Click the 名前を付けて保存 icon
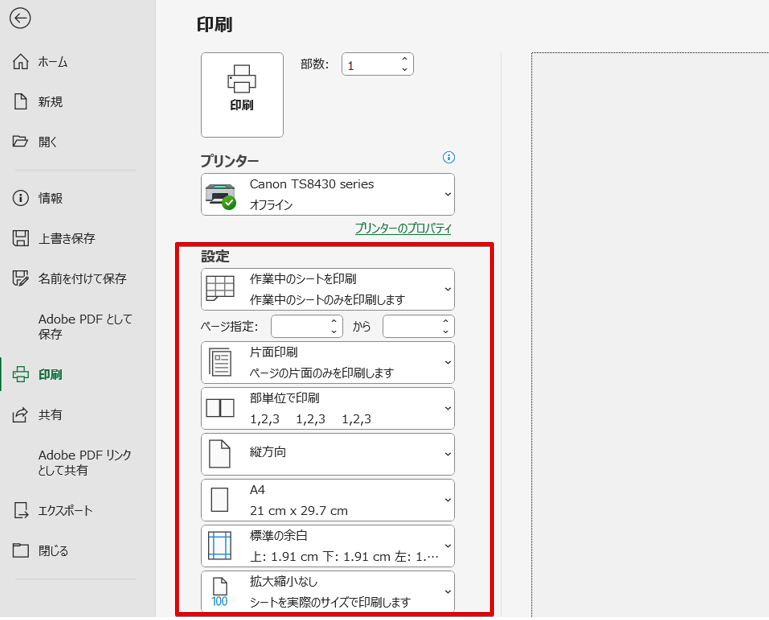Viewport: 769px width, 620px height. coord(21,278)
